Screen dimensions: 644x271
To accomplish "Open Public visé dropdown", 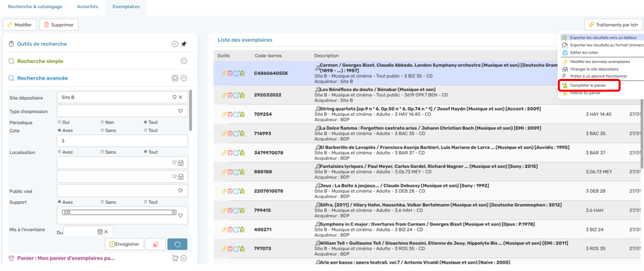I will pos(180,191).
